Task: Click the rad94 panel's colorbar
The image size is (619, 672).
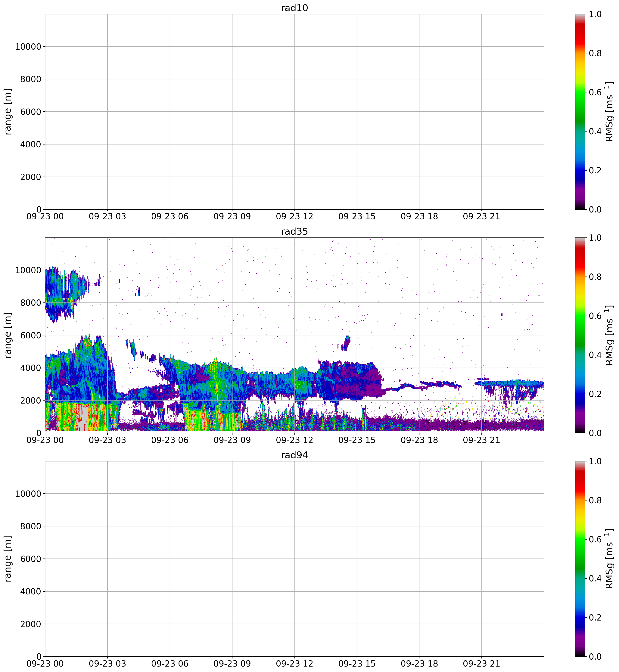Action: (580, 559)
